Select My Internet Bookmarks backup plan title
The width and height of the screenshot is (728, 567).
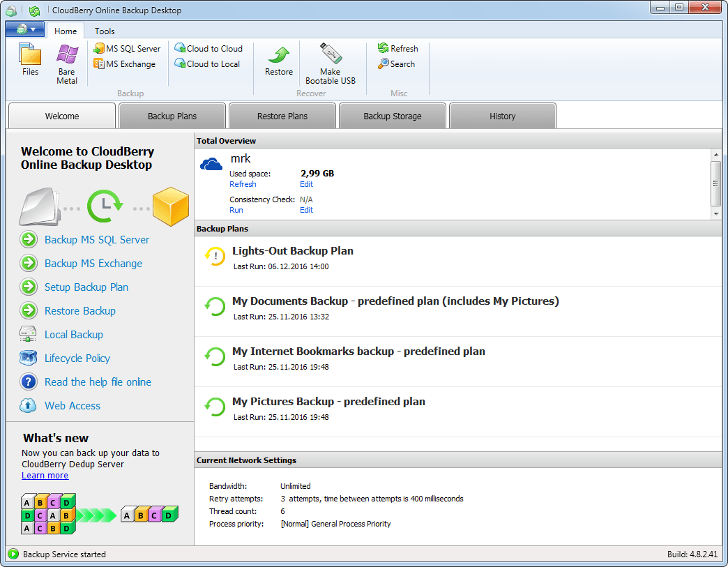click(359, 351)
